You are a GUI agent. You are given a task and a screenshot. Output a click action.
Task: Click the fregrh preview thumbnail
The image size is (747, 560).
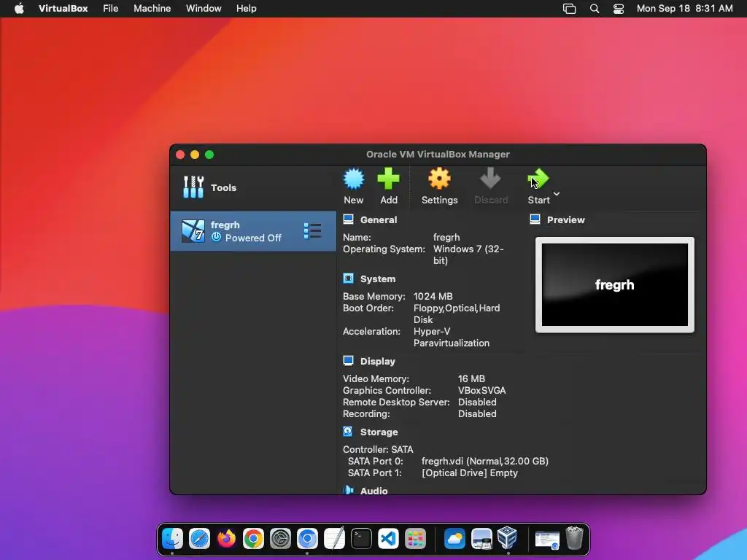(614, 285)
